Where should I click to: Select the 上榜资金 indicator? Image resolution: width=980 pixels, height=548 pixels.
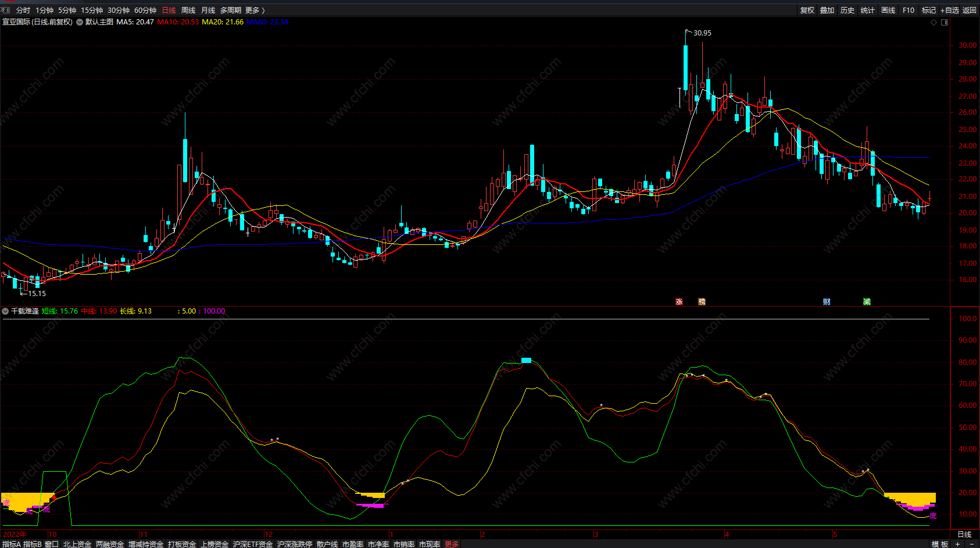click(x=214, y=544)
